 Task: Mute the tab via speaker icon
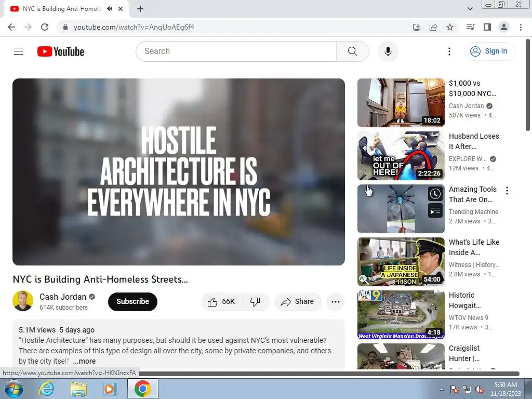109,9
